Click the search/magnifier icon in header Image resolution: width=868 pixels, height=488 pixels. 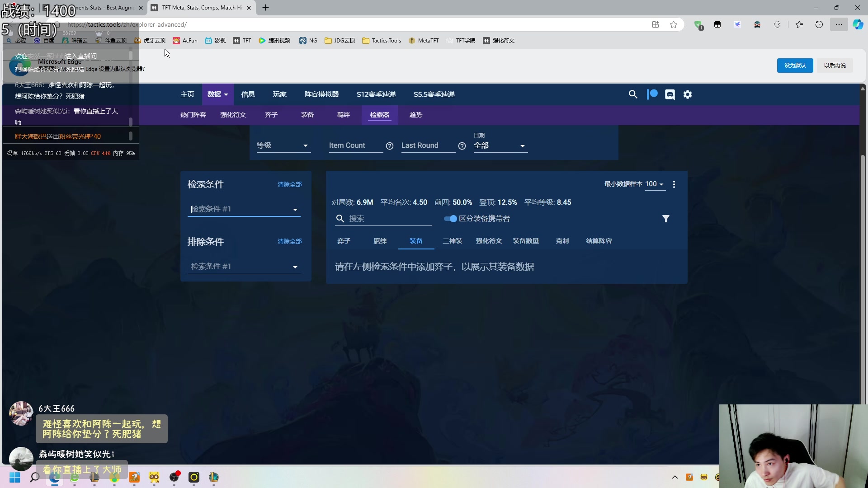633,94
